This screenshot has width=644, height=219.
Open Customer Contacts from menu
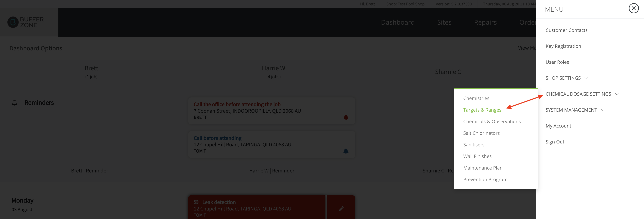[x=566, y=30]
